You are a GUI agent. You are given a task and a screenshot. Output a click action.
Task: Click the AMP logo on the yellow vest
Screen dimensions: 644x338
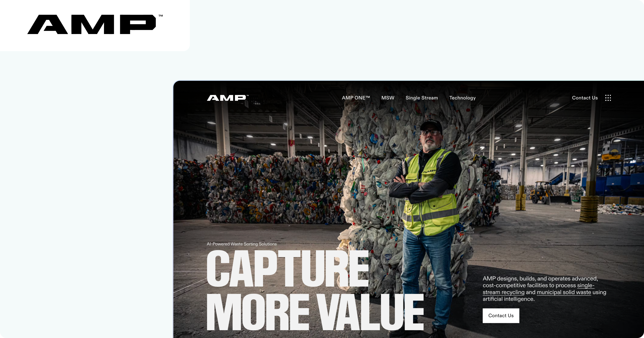click(x=429, y=171)
